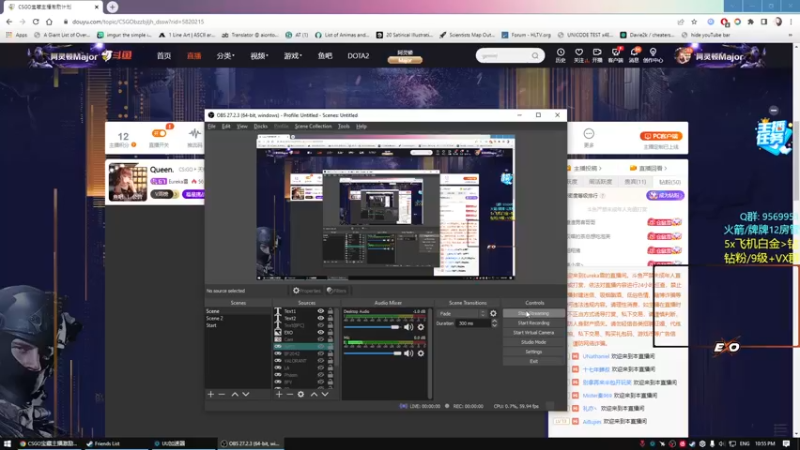
Task: Remove source with the Sources minus icon
Action: [x=290, y=394]
